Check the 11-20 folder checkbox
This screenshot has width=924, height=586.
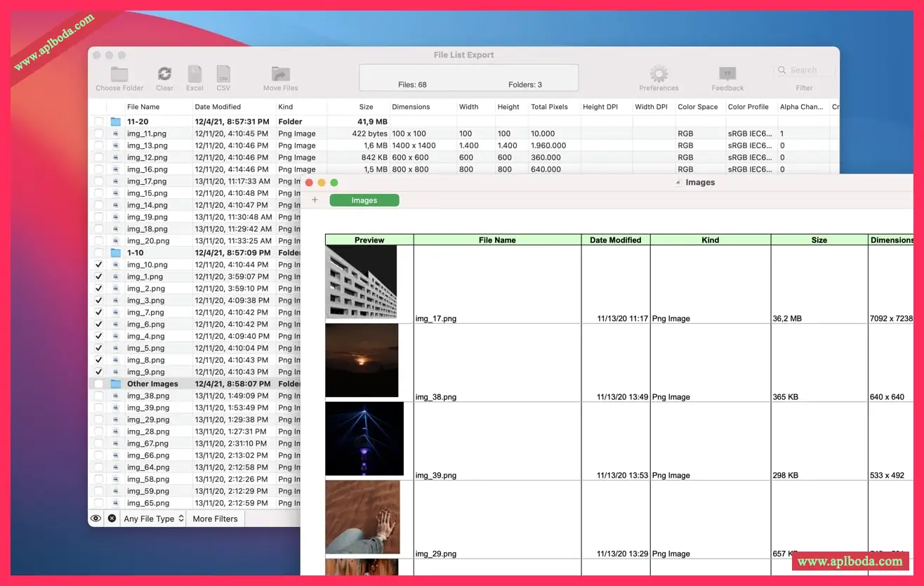point(98,122)
